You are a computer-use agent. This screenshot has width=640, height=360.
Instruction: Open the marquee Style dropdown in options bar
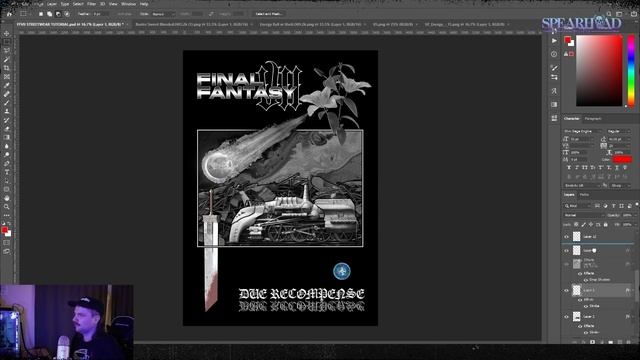pyautogui.click(x=163, y=14)
